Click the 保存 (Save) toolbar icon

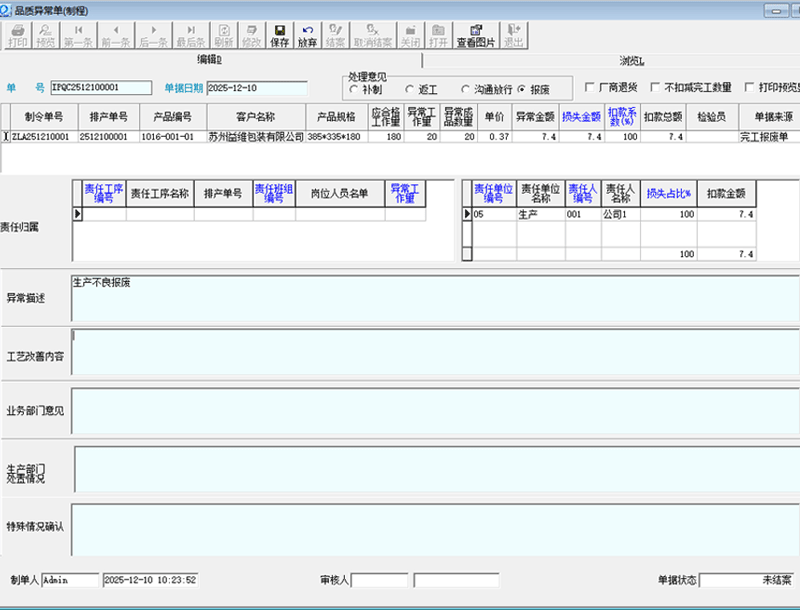[280, 36]
